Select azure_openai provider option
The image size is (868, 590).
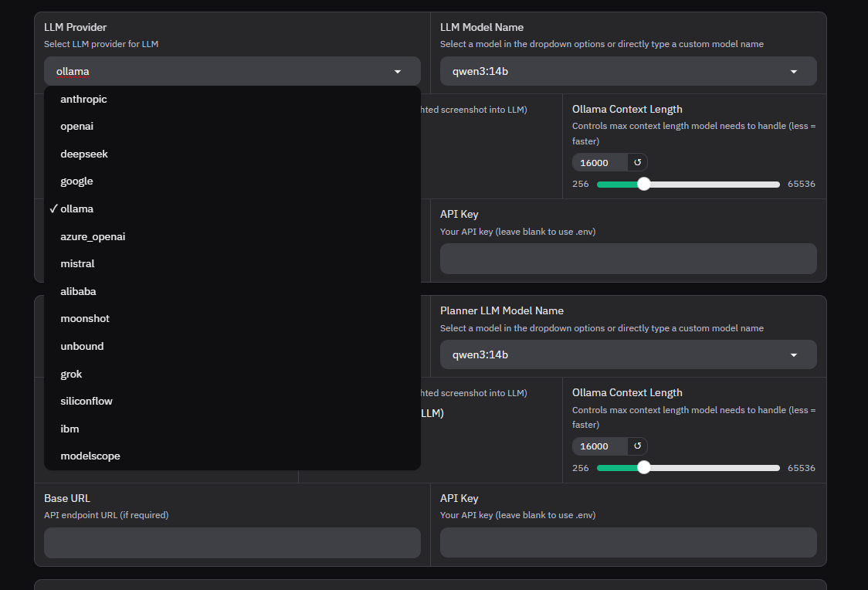[x=232, y=236]
